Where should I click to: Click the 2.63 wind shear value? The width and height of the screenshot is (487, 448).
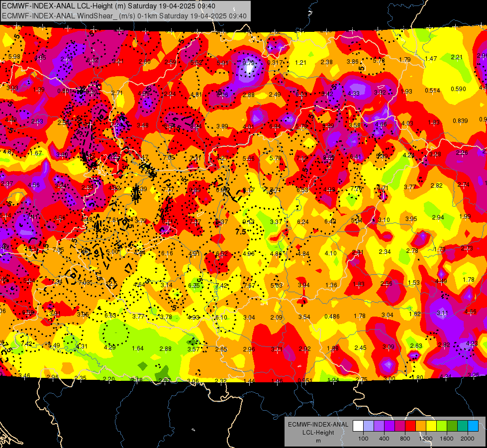click(x=416, y=346)
